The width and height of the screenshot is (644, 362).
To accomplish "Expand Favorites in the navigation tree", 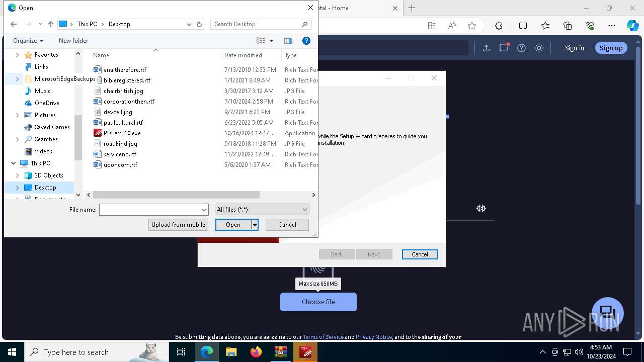I will coord(17,55).
